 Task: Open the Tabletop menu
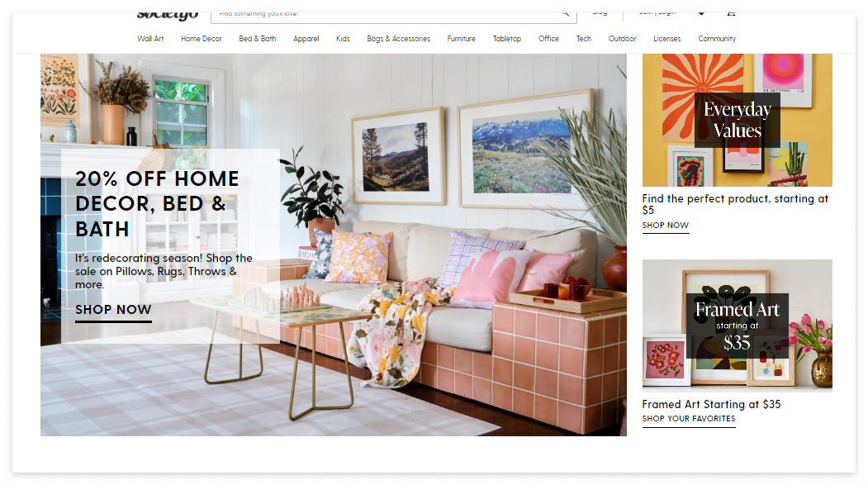pos(507,39)
